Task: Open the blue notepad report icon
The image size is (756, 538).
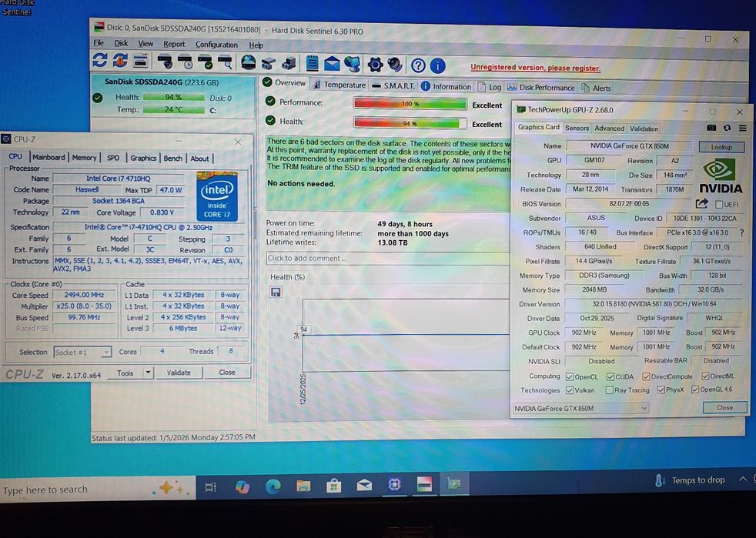Action: coord(312,63)
